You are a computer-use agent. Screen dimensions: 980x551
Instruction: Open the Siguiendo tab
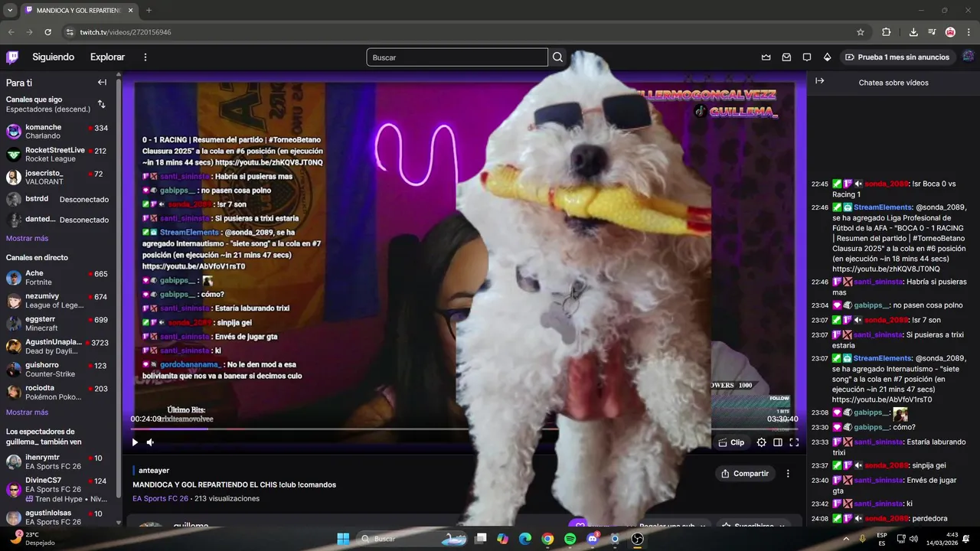click(54, 57)
